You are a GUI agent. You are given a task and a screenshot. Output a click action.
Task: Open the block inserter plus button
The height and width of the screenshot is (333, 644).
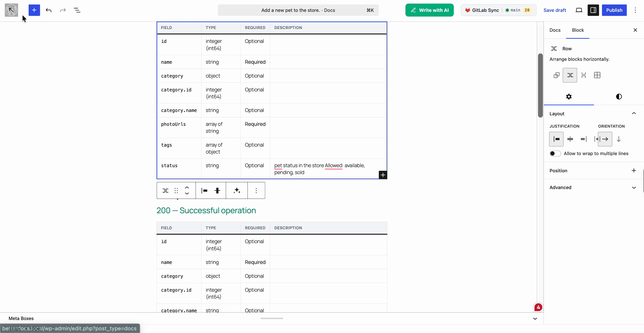coord(34,10)
